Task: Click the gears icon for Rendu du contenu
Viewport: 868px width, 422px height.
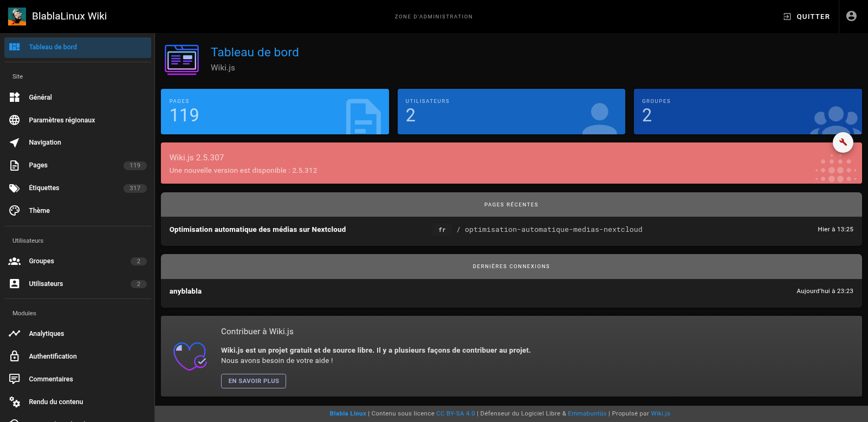Action: tap(15, 402)
